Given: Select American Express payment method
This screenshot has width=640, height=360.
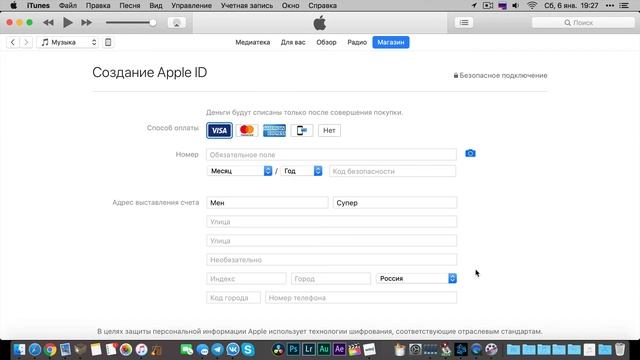Looking at the screenshot, I should tap(274, 131).
